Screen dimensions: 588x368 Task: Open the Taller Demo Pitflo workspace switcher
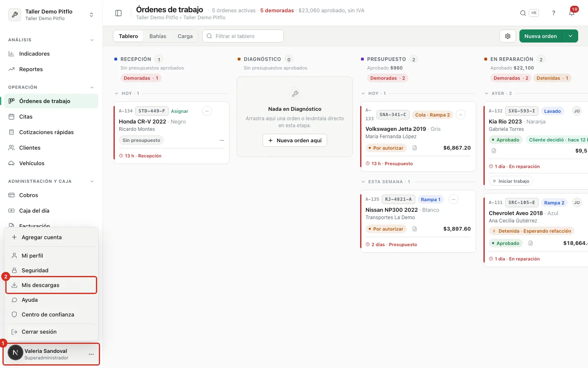51,15
